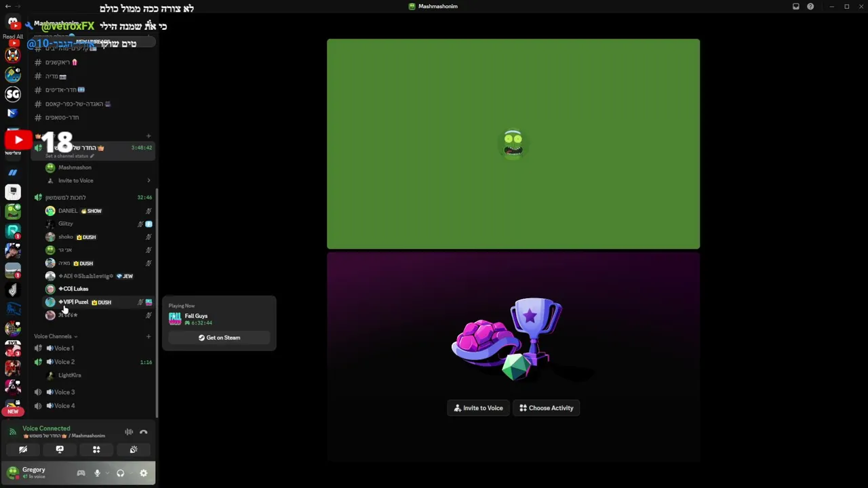Click the Get on Steam button
This screenshot has width=868, height=488.
tap(219, 338)
